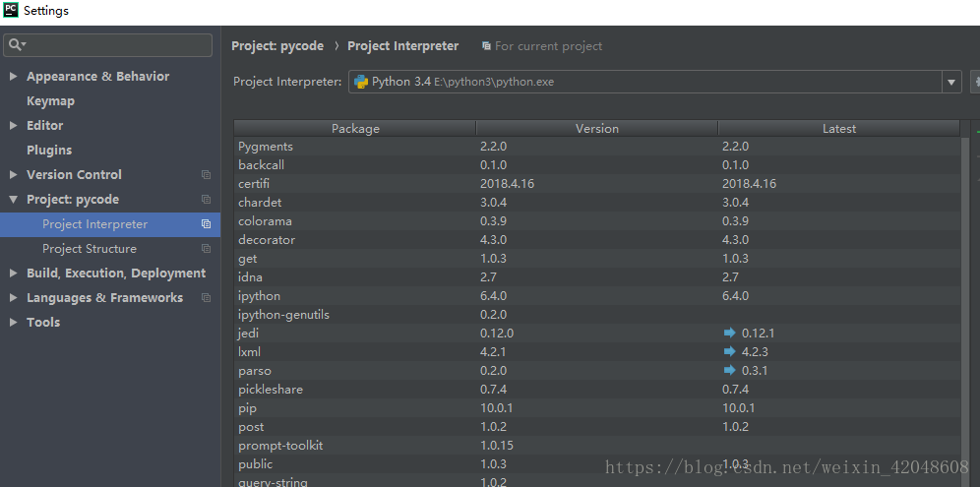
Task: Select the jedi package row
Action: click(597, 334)
